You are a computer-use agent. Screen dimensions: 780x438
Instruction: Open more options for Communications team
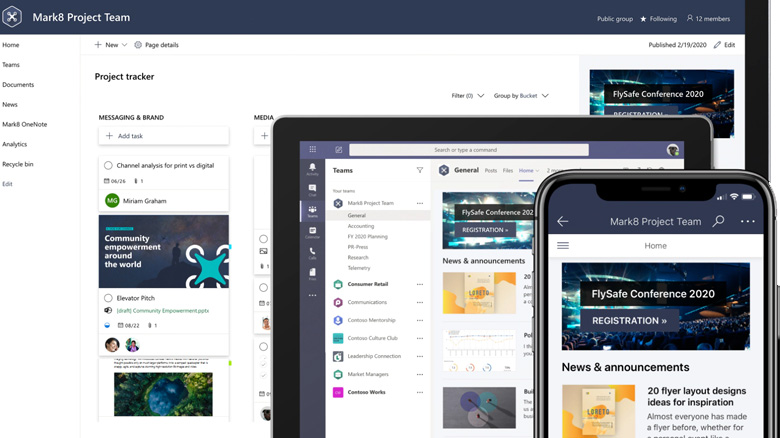[x=420, y=302]
